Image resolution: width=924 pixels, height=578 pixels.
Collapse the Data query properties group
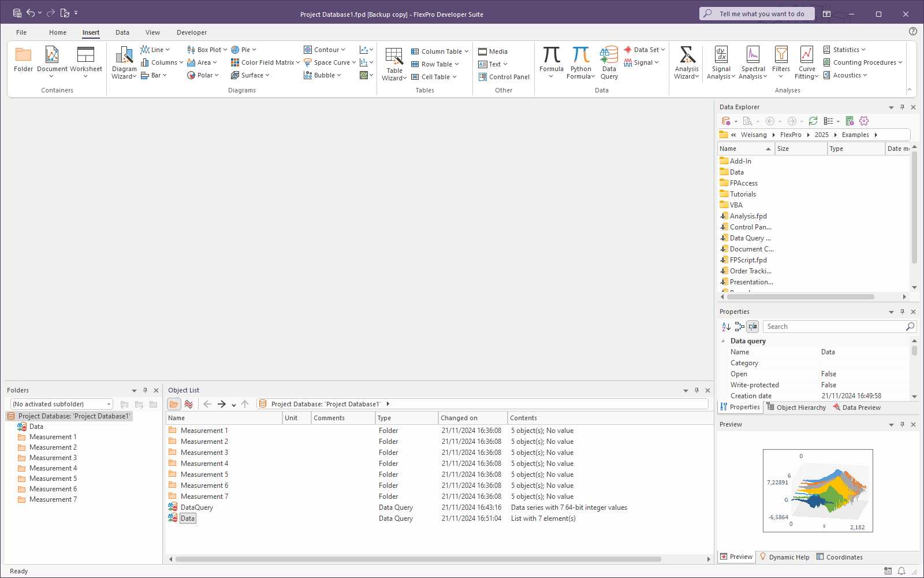(x=723, y=341)
